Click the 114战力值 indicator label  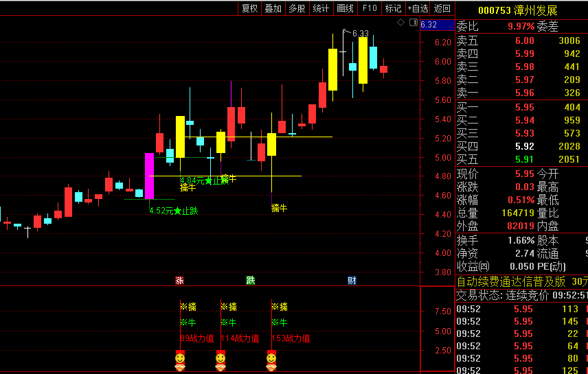click(x=240, y=338)
